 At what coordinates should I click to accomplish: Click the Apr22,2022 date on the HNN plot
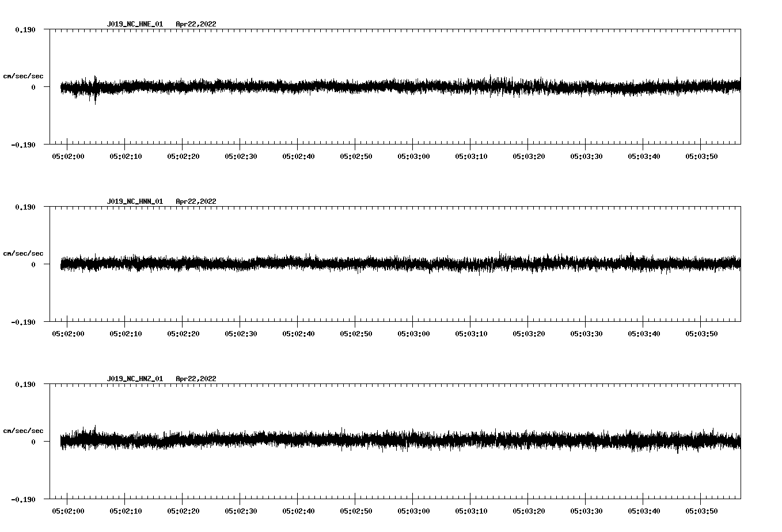click(196, 202)
